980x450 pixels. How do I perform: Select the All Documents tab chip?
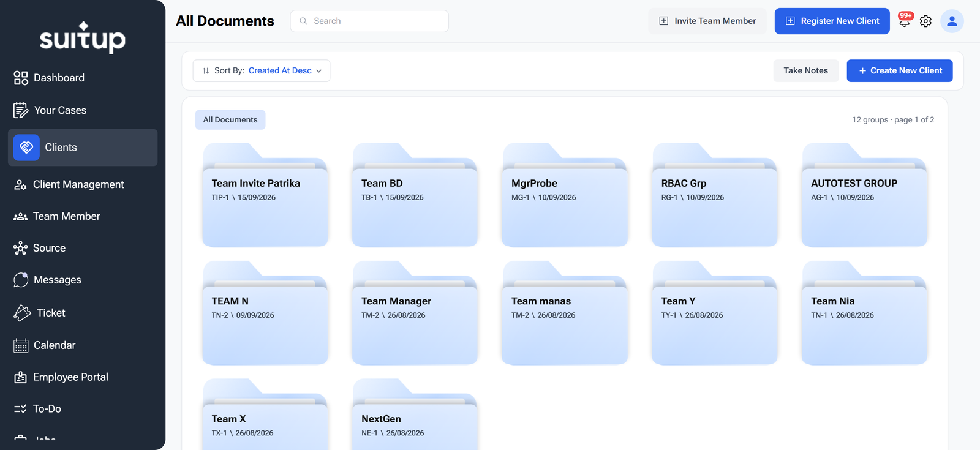[x=230, y=119]
